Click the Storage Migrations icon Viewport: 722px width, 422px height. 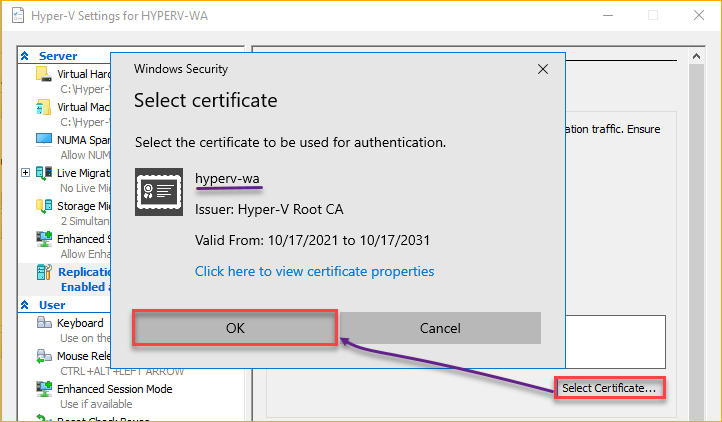(x=44, y=206)
